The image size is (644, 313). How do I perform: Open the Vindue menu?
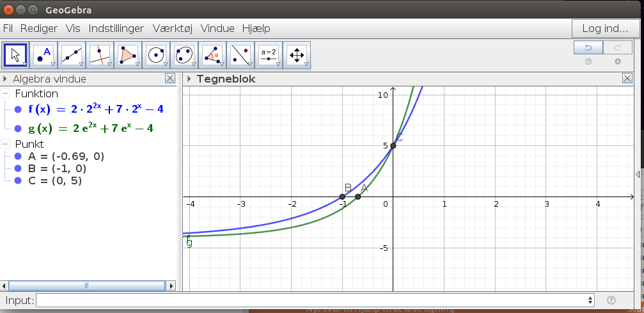click(x=217, y=28)
